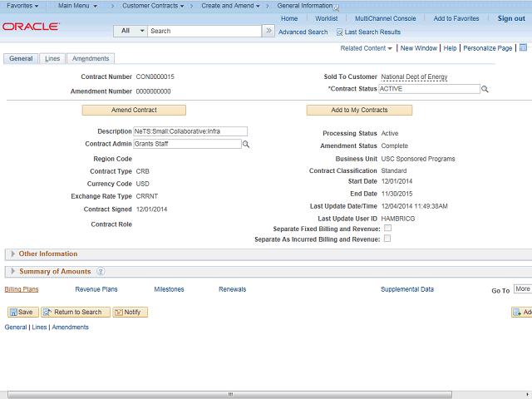532x399 pixels.
Task: Expand the Other Information section
Action: [x=12, y=254]
